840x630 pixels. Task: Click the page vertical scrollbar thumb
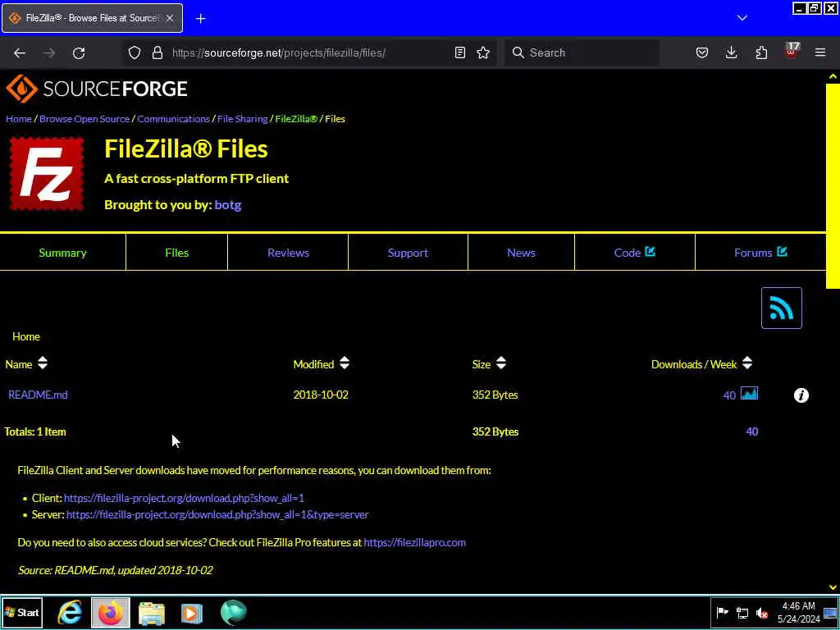pyautogui.click(x=833, y=186)
